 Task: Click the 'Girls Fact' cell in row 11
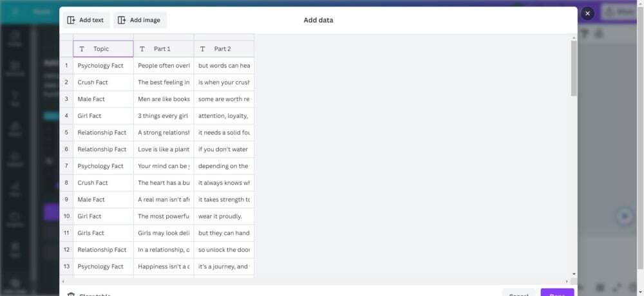[103, 233]
